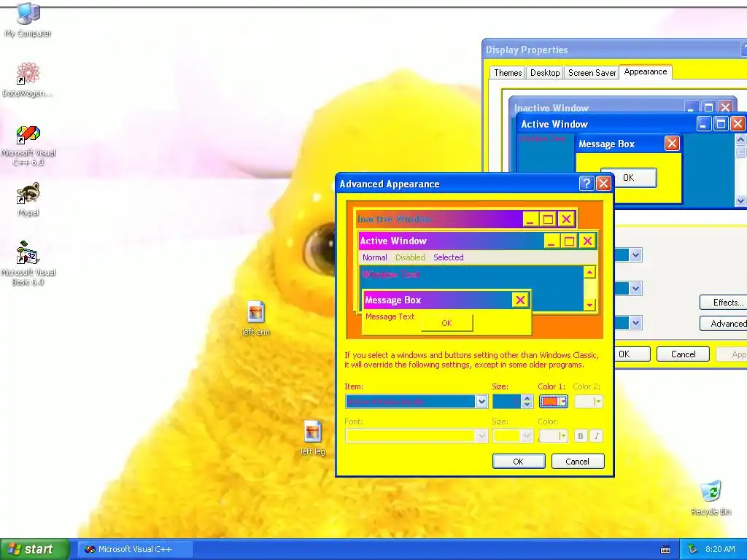747x560 pixels.
Task: Select the 'left leg' image file icon
Action: pyautogui.click(x=312, y=437)
